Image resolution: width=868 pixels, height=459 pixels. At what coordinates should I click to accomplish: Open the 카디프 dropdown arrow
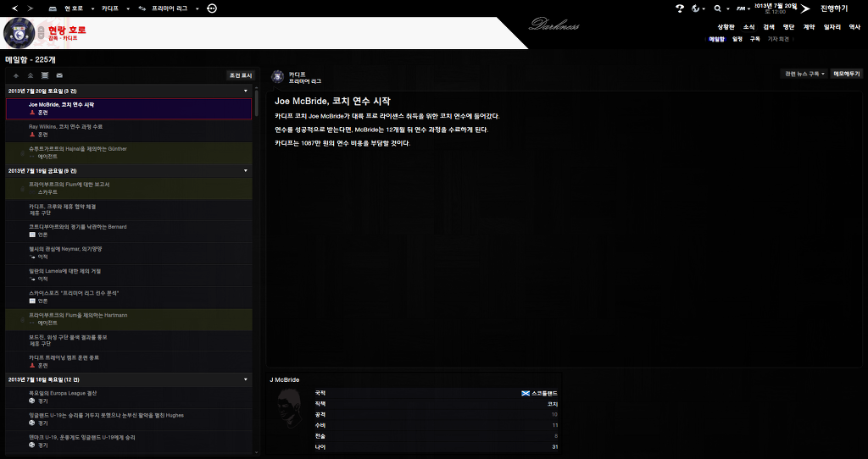click(x=129, y=8)
